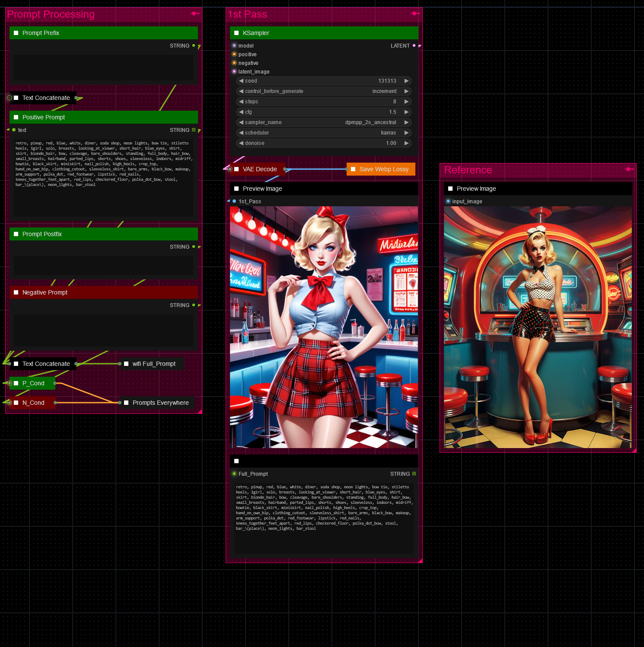Toggle the collapse dot on VAE Decode node

click(x=236, y=169)
